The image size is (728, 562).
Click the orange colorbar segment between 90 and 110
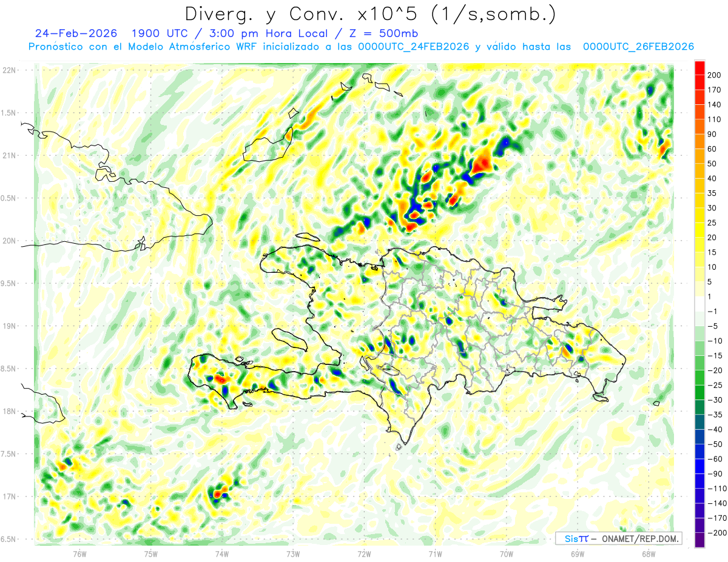tap(699, 127)
